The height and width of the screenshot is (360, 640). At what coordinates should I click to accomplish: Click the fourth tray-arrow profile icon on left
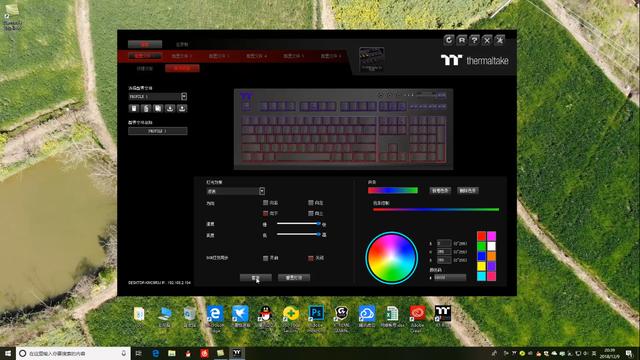pos(170,108)
